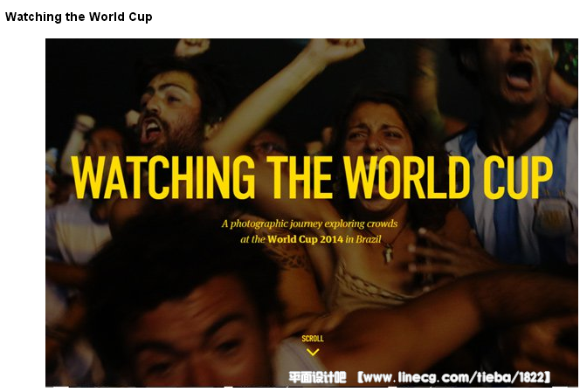The image size is (580, 392).
Task: Click the www.linecg.com/tieba/1822 watermark URL
Action: 454,377
